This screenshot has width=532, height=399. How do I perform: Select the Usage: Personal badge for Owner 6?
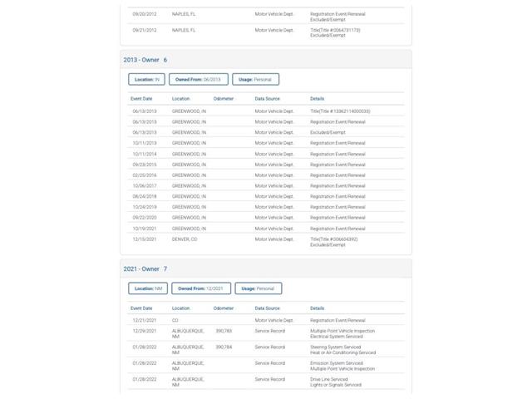click(255, 80)
